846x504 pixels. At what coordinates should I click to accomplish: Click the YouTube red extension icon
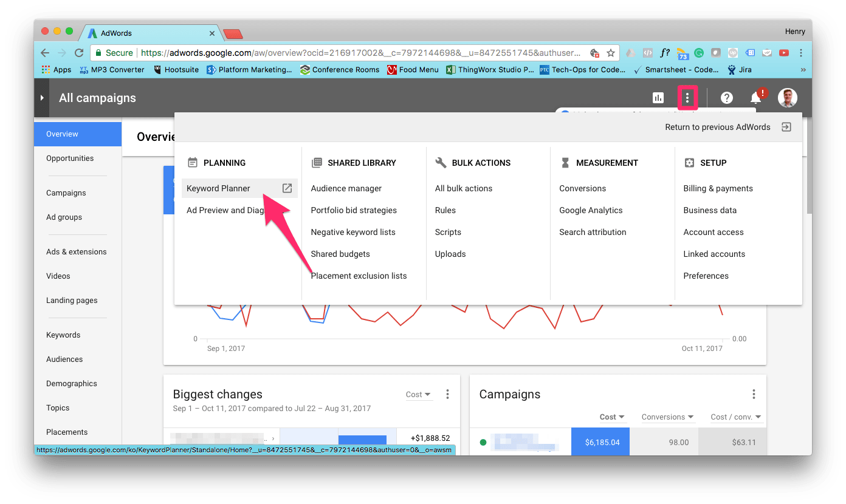click(784, 53)
